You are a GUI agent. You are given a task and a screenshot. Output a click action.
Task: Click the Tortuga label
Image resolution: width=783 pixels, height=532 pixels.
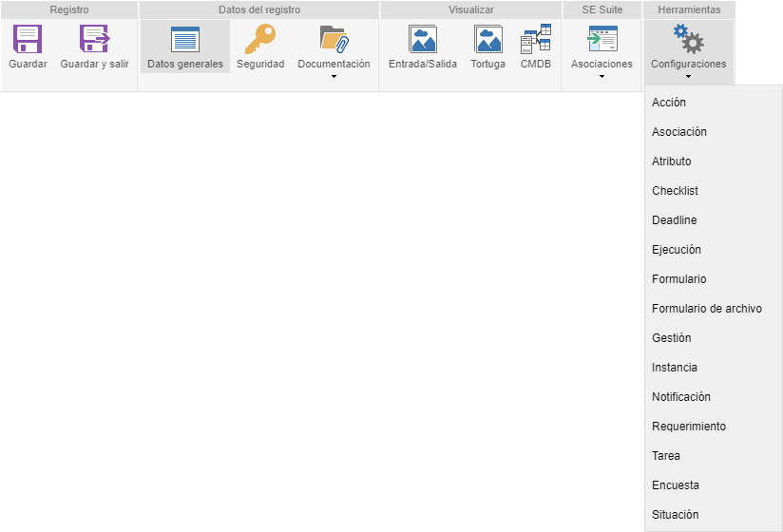(487, 64)
